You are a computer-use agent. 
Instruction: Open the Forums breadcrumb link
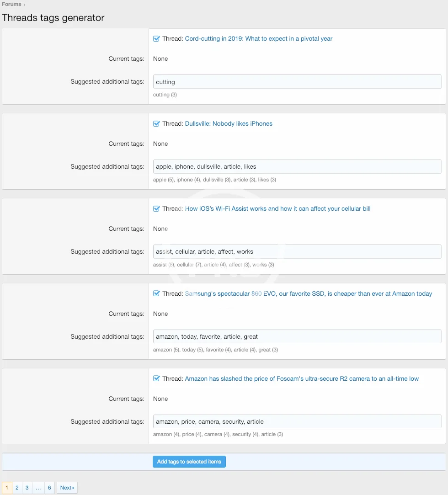pos(11,4)
